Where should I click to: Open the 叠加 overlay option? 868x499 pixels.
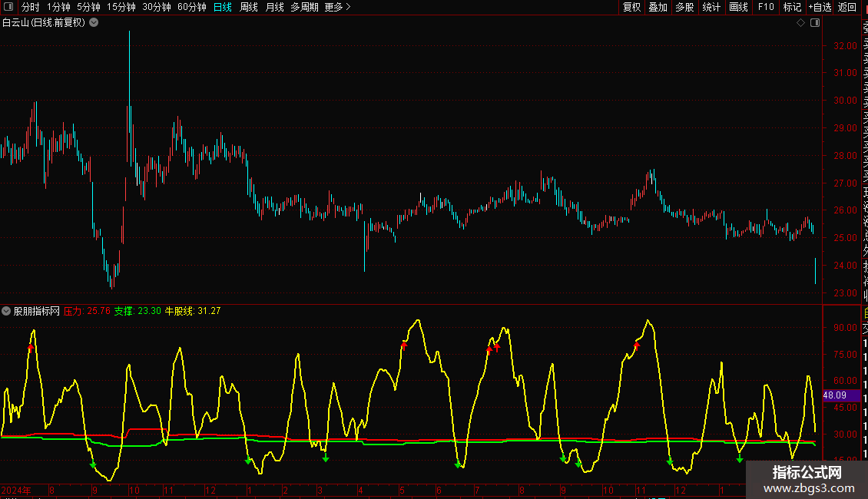click(x=658, y=7)
